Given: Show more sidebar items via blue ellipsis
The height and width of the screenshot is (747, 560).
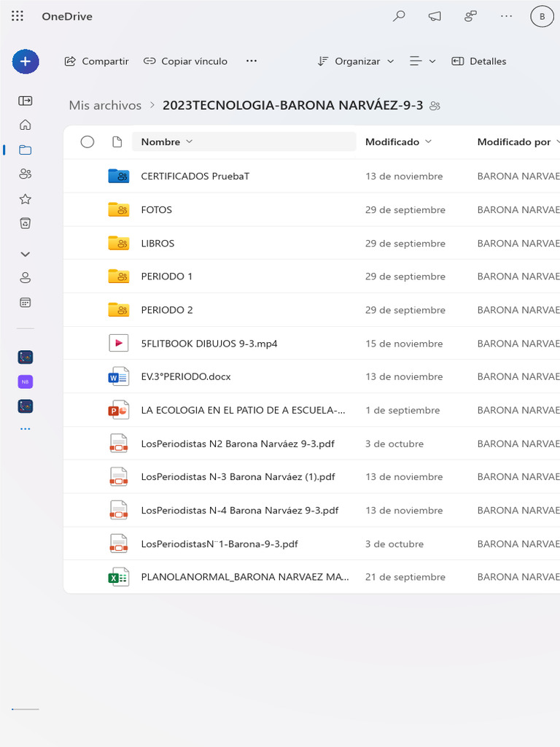Looking at the screenshot, I should click(x=26, y=429).
